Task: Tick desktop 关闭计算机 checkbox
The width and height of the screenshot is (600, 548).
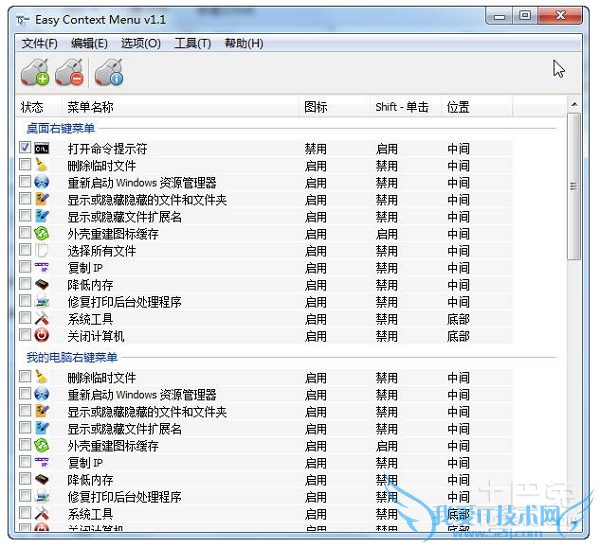Action: 25,334
